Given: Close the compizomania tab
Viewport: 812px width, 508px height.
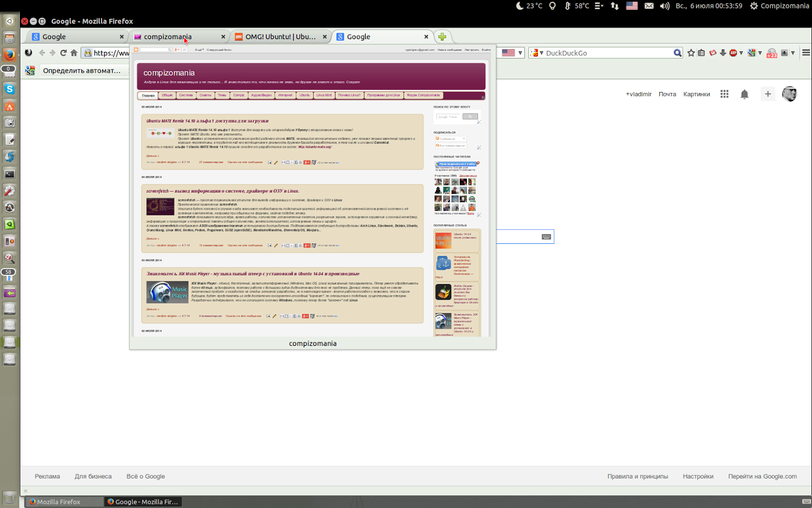Looking at the screenshot, I should point(223,37).
